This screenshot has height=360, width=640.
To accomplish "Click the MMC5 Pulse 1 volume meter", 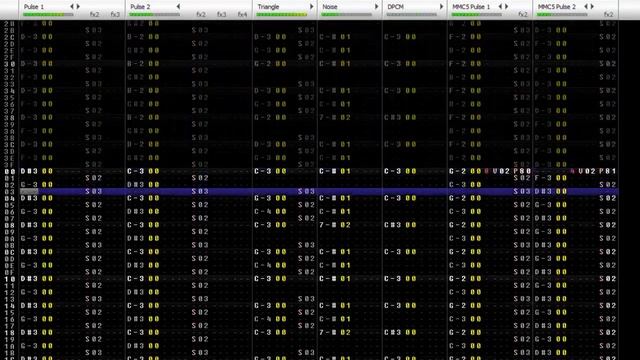I will (476, 15).
